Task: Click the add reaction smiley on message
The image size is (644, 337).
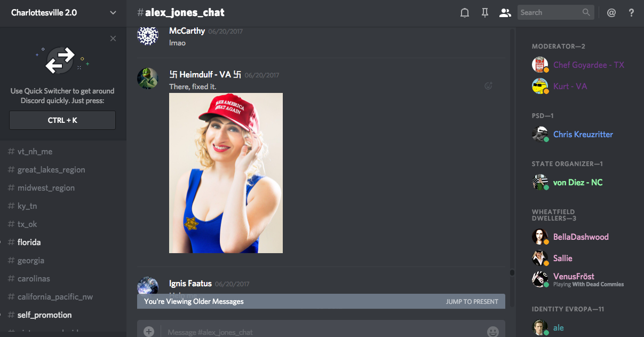Action: tap(488, 85)
